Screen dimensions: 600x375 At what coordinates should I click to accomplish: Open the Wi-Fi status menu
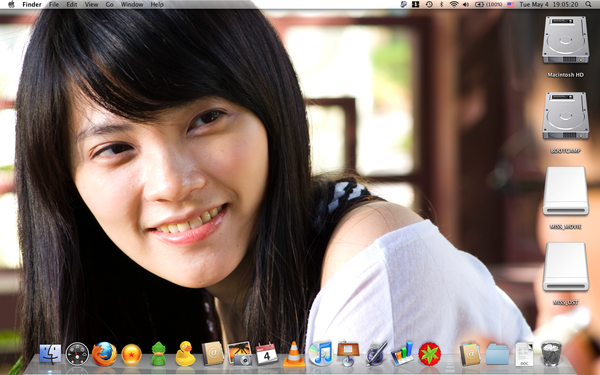coord(454,5)
